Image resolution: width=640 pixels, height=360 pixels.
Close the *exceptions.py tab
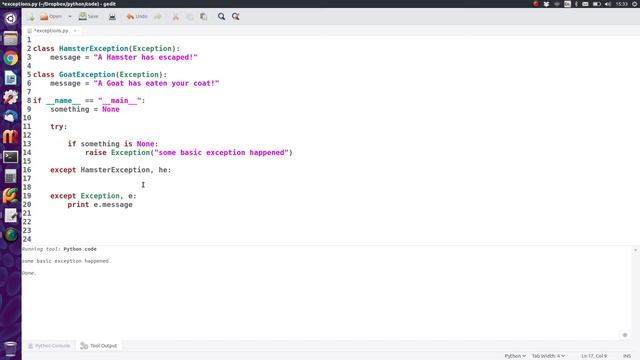[x=75, y=31]
